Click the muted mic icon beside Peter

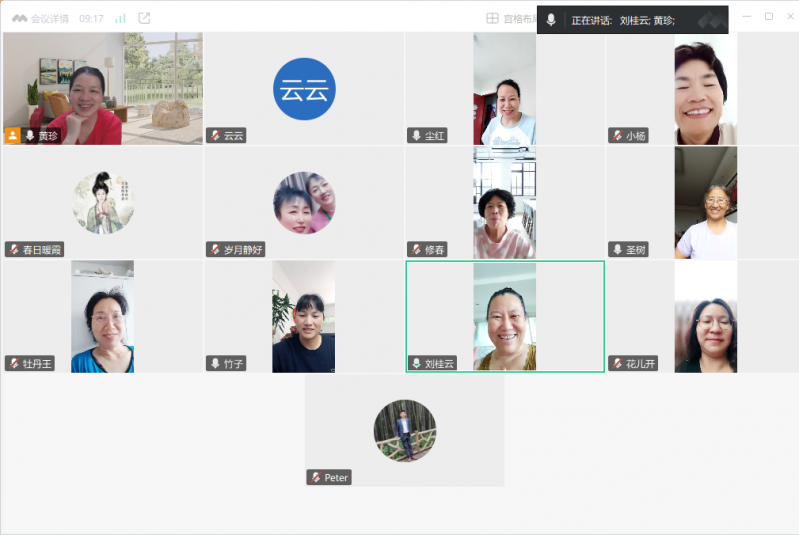click(x=316, y=477)
